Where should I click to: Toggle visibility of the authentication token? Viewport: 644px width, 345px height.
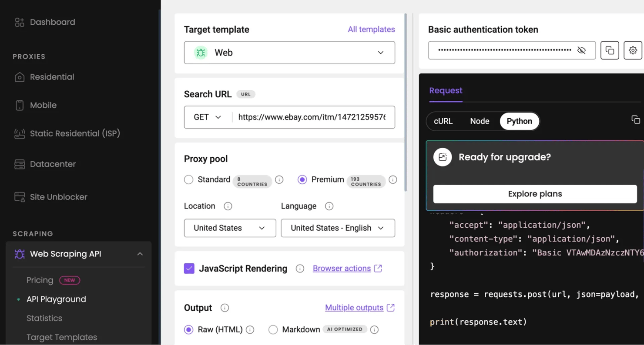[581, 50]
